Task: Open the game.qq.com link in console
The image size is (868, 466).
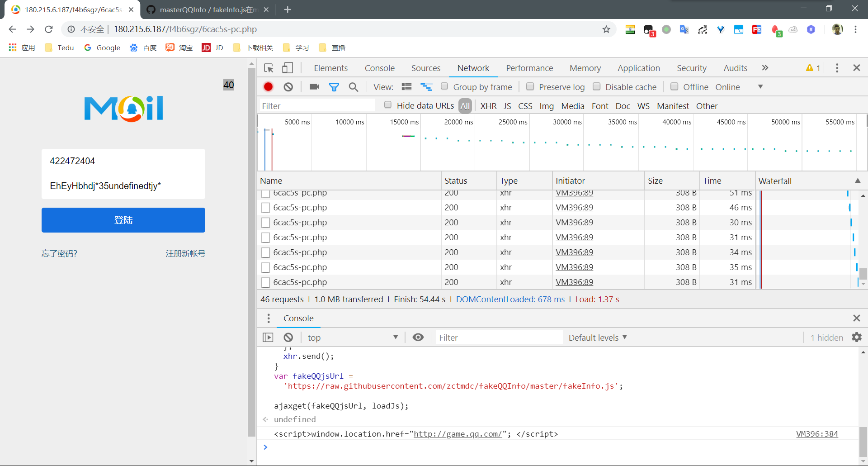Action: [x=458, y=434]
